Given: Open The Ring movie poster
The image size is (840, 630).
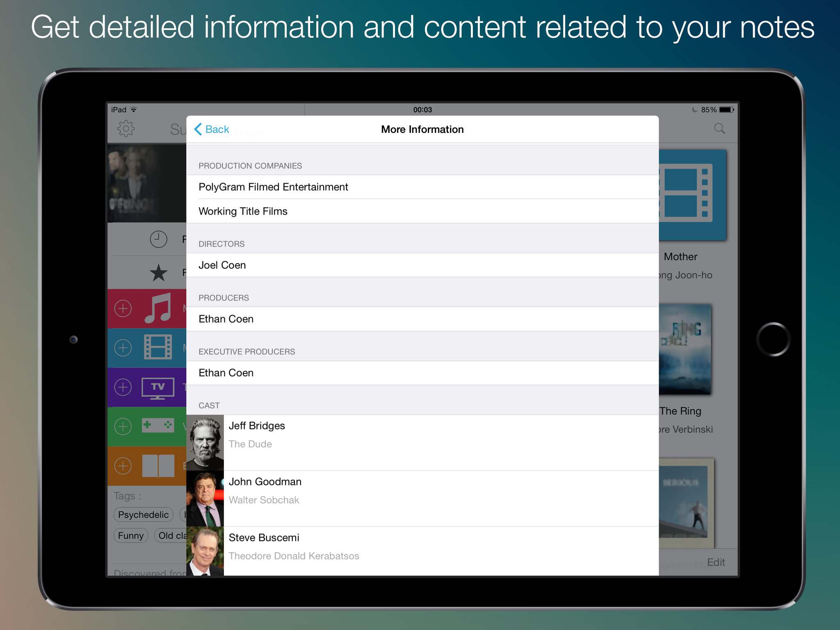Looking at the screenshot, I should pyautogui.click(x=685, y=349).
